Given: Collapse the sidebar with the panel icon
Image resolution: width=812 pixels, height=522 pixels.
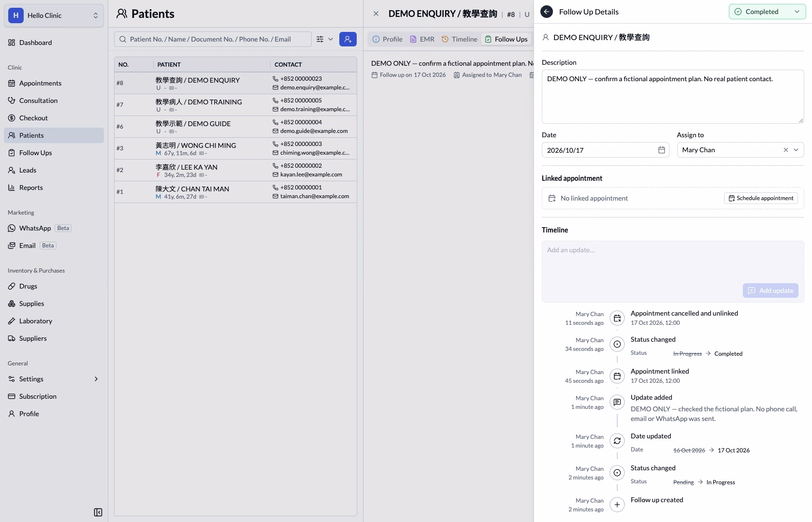Looking at the screenshot, I should (x=98, y=512).
